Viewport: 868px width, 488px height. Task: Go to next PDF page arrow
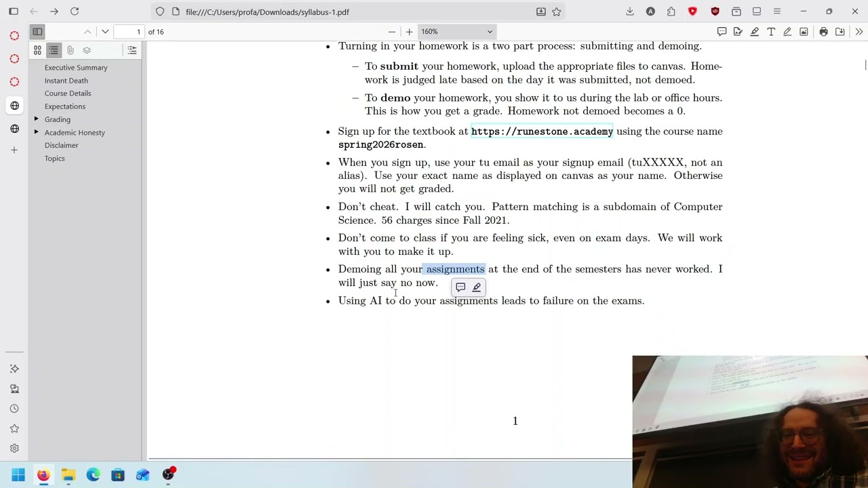pyautogui.click(x=105, y=32)
